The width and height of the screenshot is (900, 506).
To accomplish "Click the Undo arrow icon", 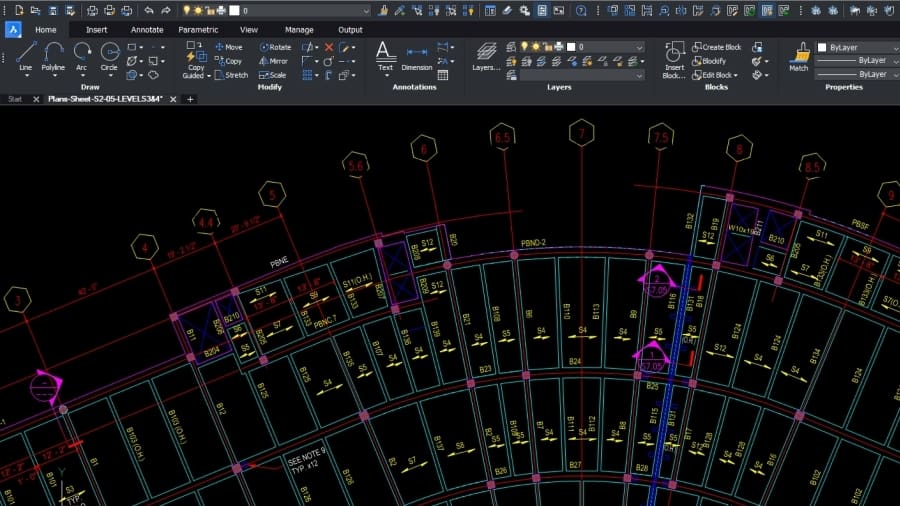I will tap(149, 10).
